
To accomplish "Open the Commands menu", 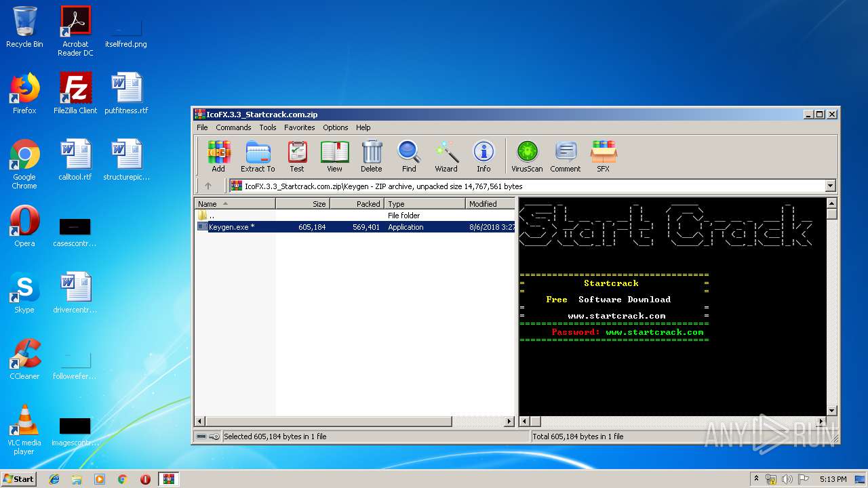I will tap(233, 127).
